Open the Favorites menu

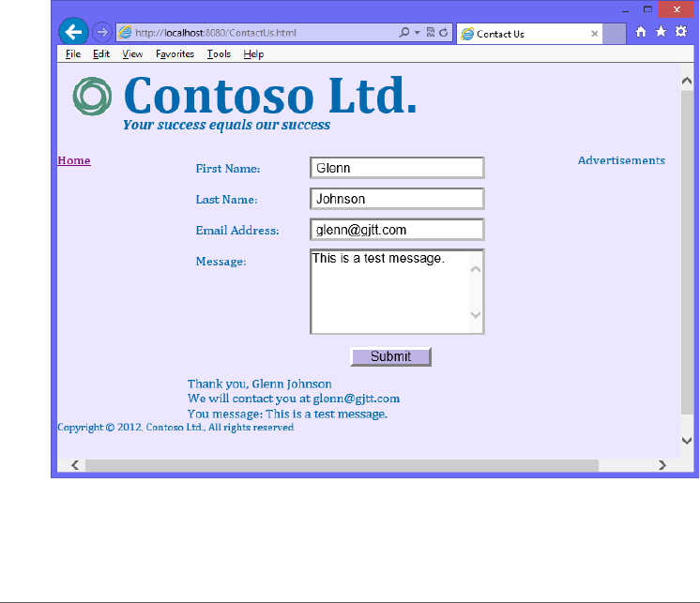tap(175, 54)
